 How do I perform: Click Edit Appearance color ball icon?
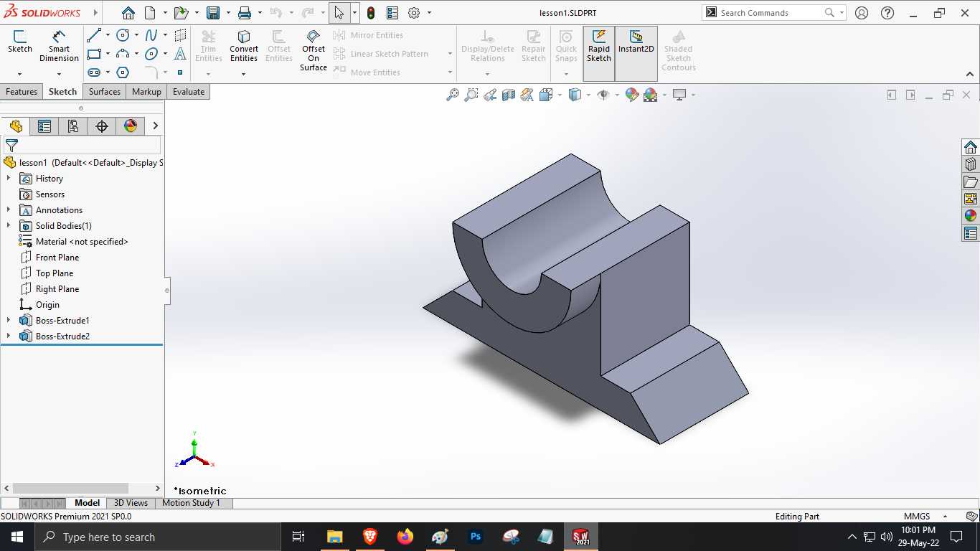pos(632,95)
